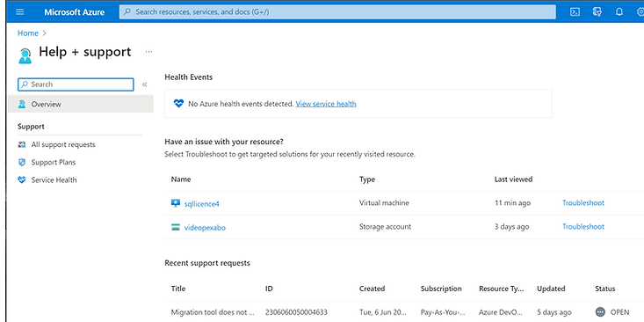
Task: Click the Microsoft Azure logo text
Action: 75,12
